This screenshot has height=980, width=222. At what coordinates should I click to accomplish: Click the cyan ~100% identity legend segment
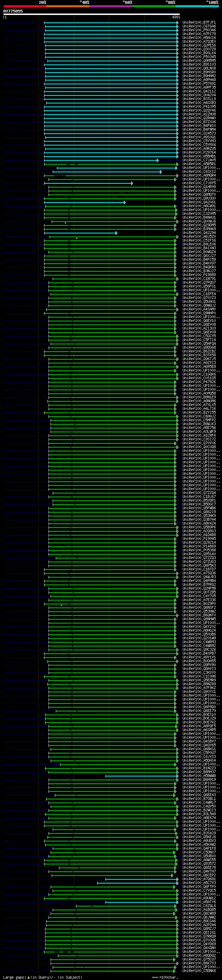[197, 6]
